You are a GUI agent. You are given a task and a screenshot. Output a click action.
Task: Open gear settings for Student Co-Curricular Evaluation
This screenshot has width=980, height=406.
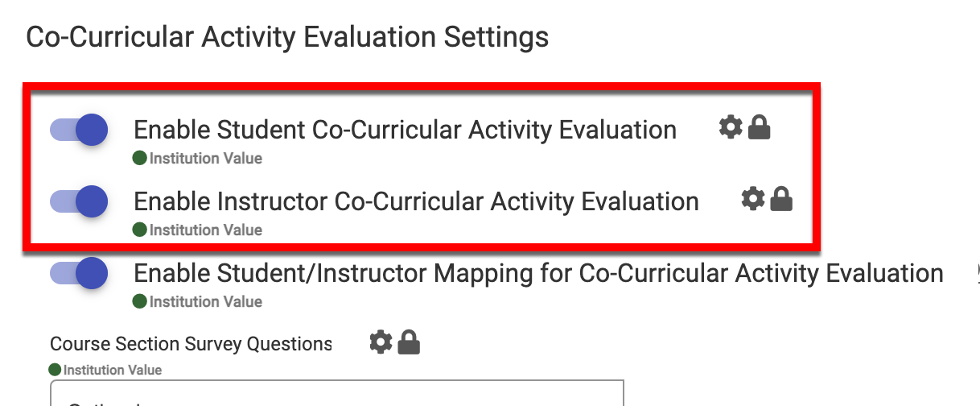coord(730,127)
